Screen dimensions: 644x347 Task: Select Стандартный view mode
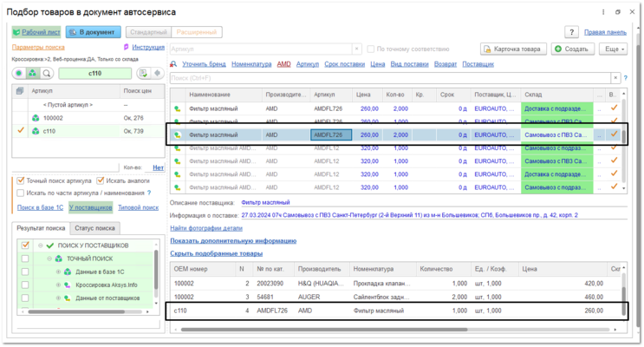pos(148,32)
